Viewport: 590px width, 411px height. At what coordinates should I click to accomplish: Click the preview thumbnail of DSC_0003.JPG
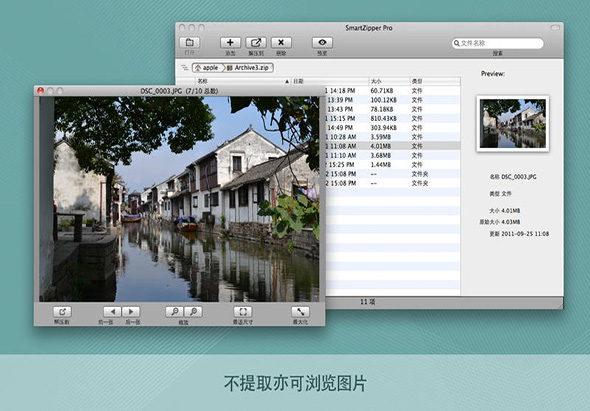point(513,123)
